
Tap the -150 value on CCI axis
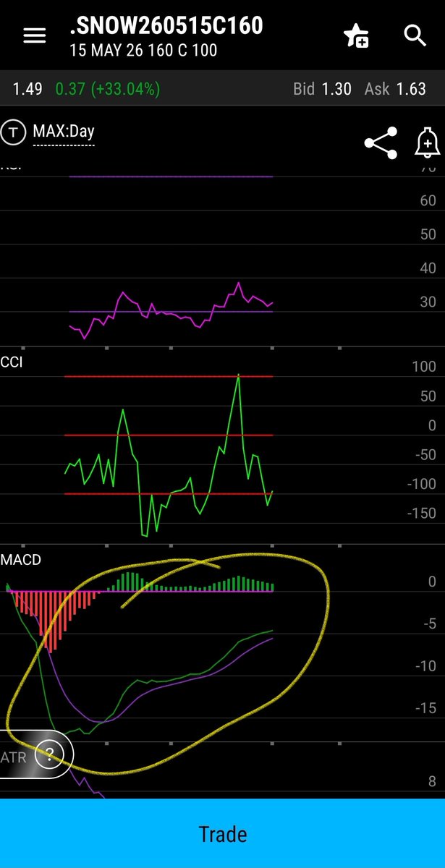423,514
